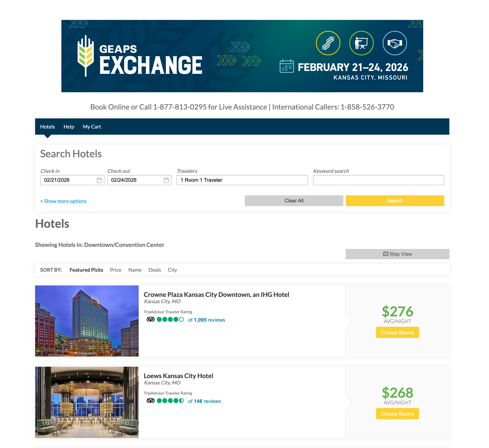
Task: Sort hotels by Price
Action: (116, 270)
